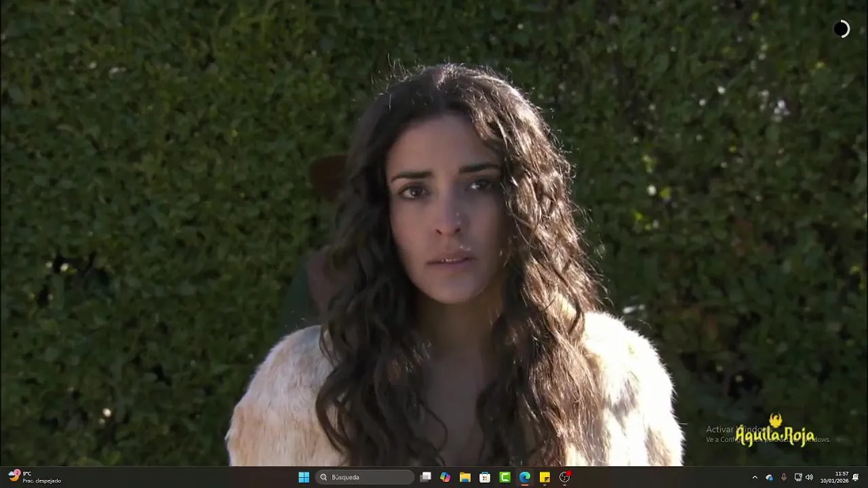
Task: Open Camtasia from the taskbar
Action: [x=505, y=477]
